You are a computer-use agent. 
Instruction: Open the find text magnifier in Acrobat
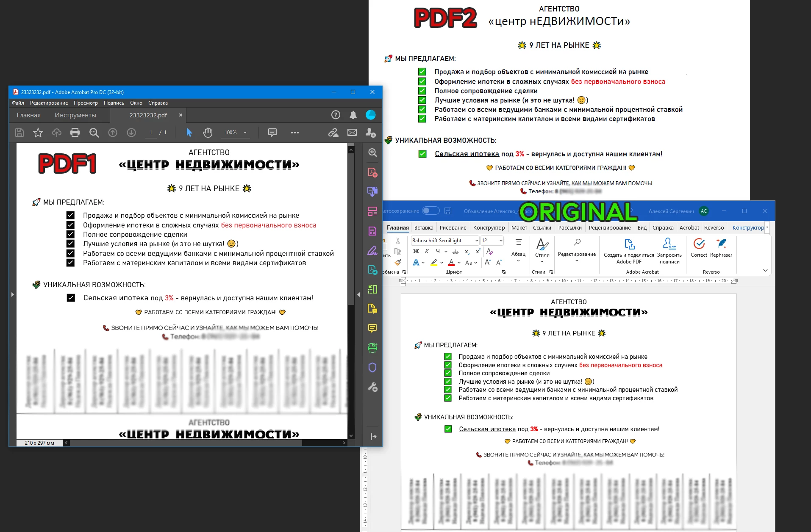coord(94,133)
